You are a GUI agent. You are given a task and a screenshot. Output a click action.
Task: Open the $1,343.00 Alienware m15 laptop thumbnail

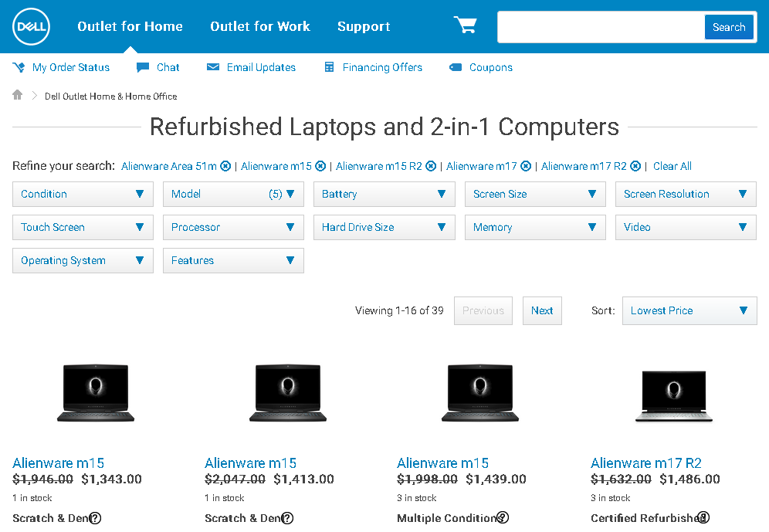coord(96,393)
